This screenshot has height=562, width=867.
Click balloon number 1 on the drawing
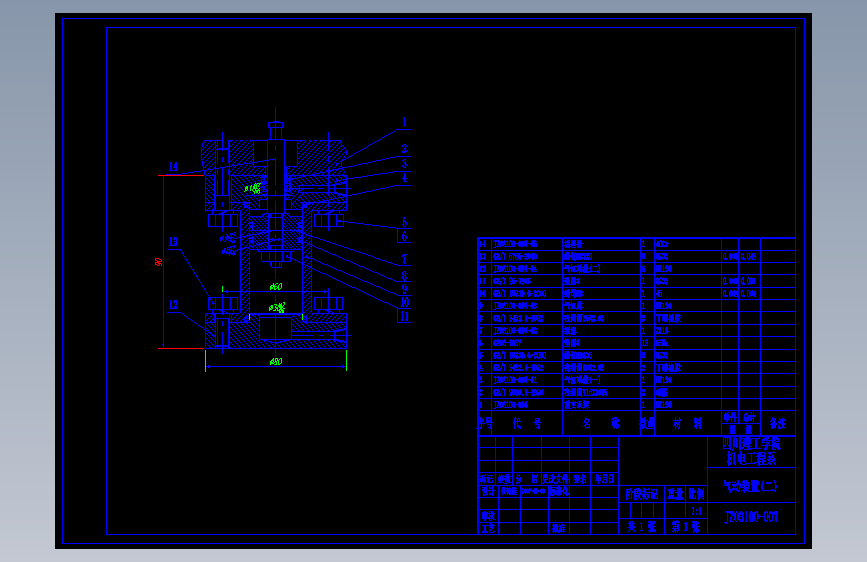pos(404,122)
